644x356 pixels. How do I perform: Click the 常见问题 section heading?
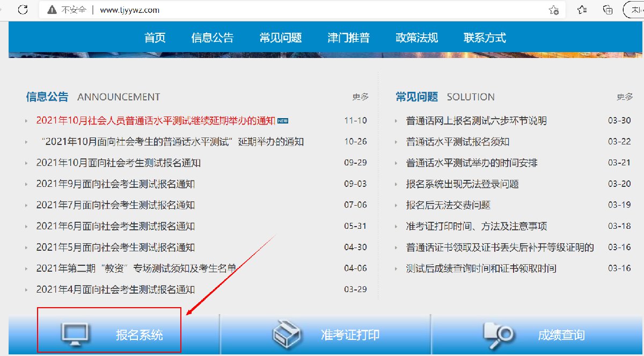pos(417,97)
